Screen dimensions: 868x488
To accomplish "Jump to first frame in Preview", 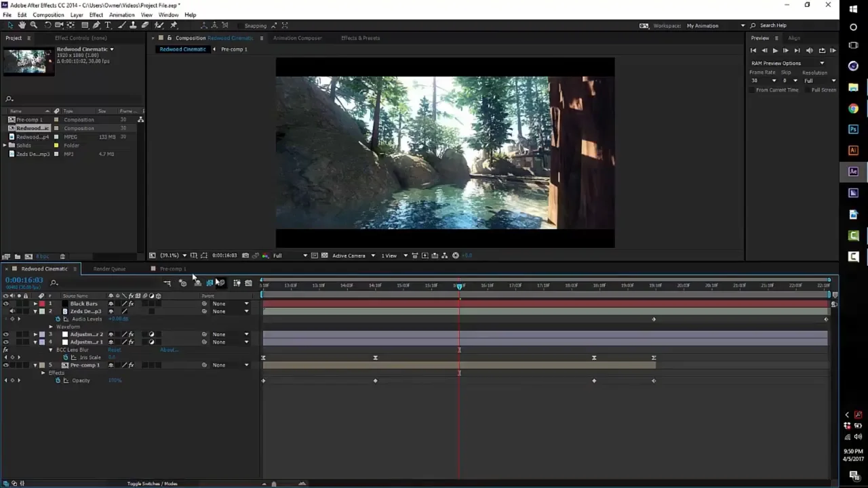I will pyautogui.click(x=753, y=50).
